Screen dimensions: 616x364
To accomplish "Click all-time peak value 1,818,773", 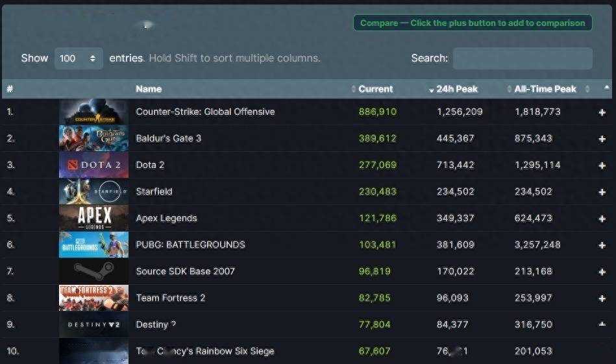I will point(537,112).
